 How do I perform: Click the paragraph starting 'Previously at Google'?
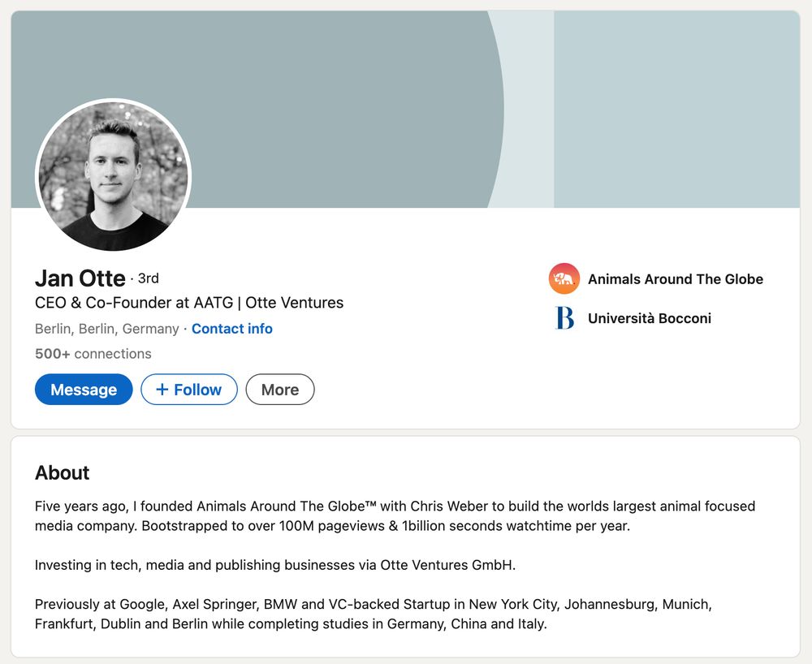[x=374, y=614]
